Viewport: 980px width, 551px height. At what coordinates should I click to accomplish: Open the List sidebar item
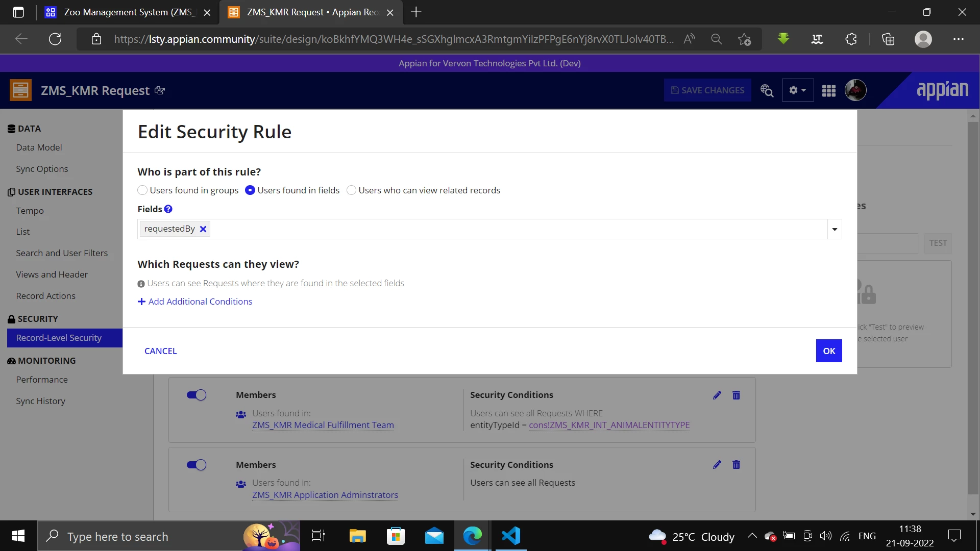tap(23, 232)
